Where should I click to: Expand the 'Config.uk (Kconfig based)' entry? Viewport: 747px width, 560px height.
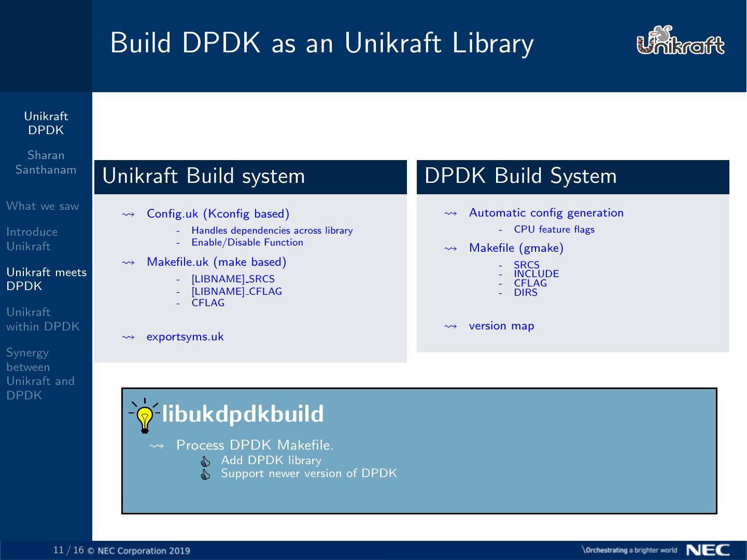tap(218, 213)
